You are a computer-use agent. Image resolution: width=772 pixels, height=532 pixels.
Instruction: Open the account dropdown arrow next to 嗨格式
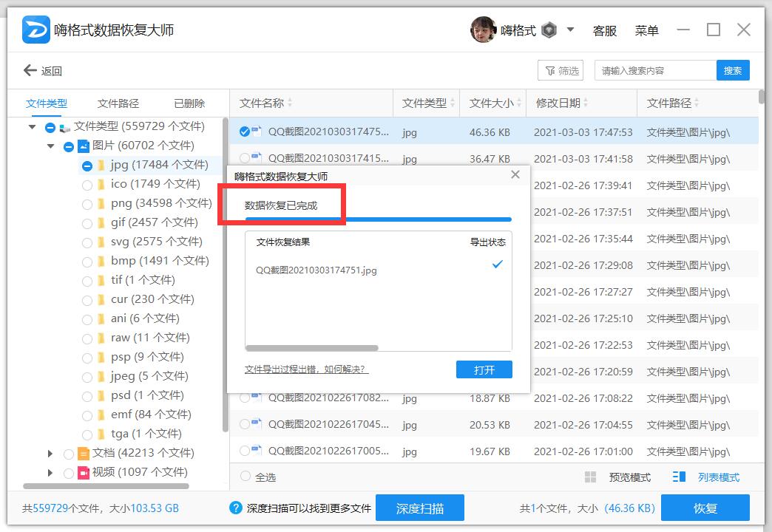tap(570, 30)
